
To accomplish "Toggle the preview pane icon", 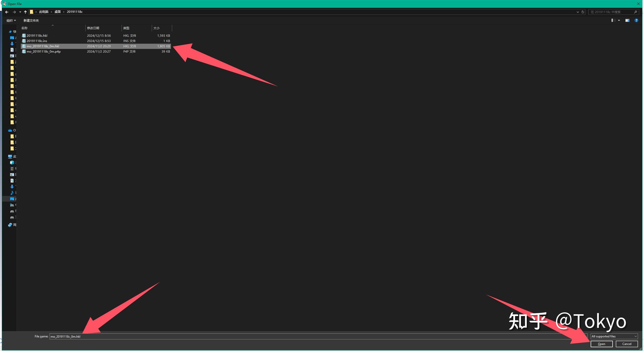I will 627,20.
